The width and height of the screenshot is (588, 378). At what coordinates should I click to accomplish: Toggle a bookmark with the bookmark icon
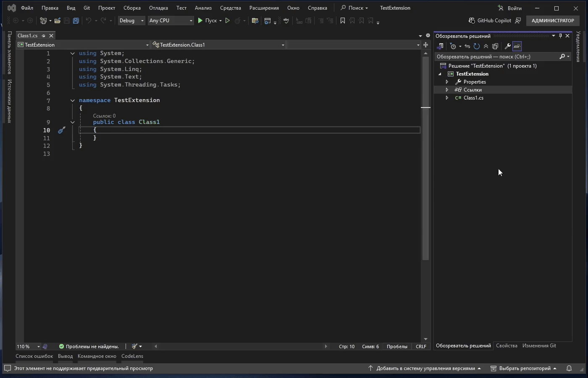pyautogui.click(x=343, y=21)
